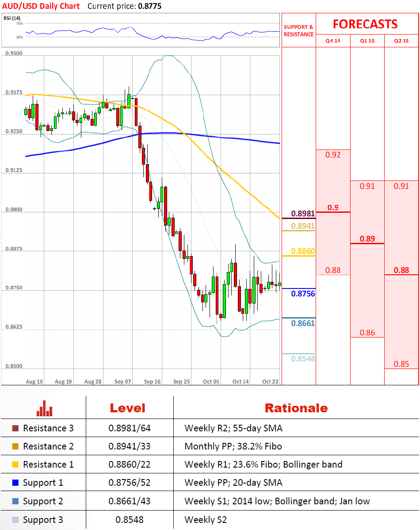This screenshot has width=420, height=530.
Task: Click the level cell 0.8860/22
Action: point(130,465)
